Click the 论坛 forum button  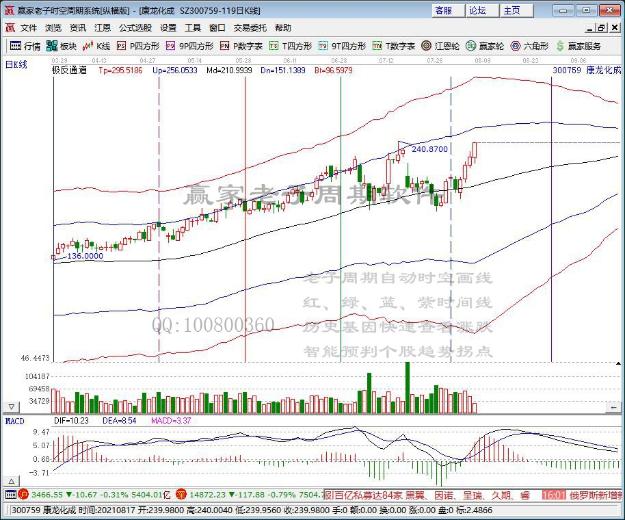tap(482, 10)
